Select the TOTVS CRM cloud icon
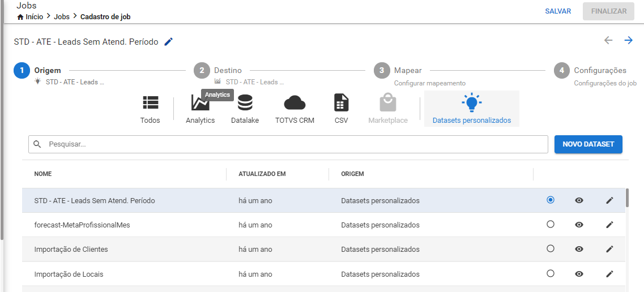 (x=295, y=102)
